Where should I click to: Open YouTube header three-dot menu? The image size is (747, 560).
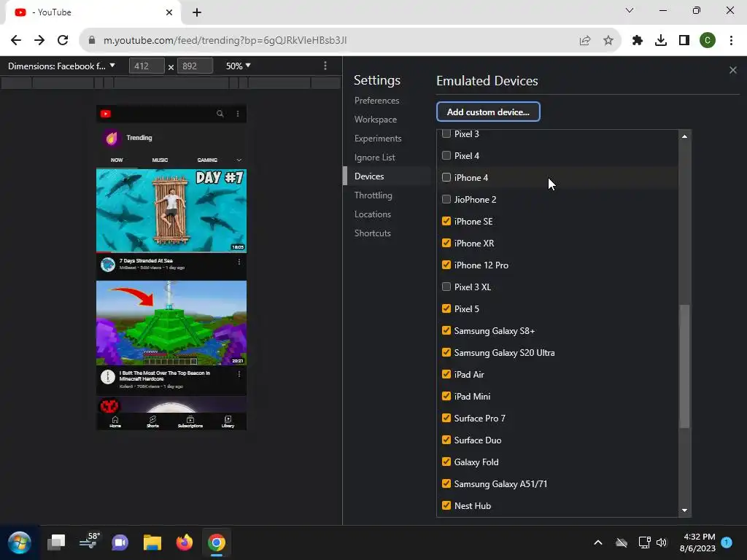pos(238,114)
